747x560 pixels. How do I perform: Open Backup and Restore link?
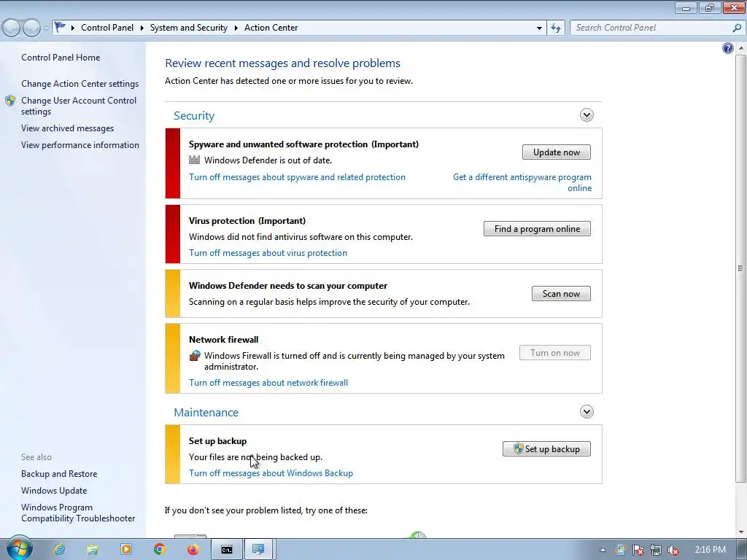point(59,474)
